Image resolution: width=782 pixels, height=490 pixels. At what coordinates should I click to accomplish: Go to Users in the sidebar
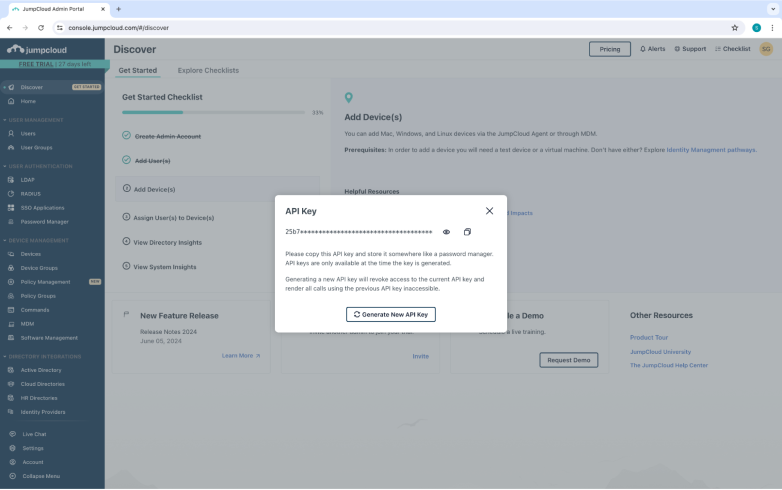[x=28, y=133]
